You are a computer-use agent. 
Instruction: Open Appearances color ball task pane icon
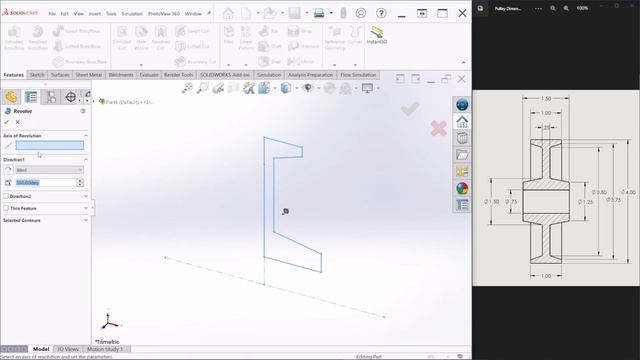tap(462, 189)
